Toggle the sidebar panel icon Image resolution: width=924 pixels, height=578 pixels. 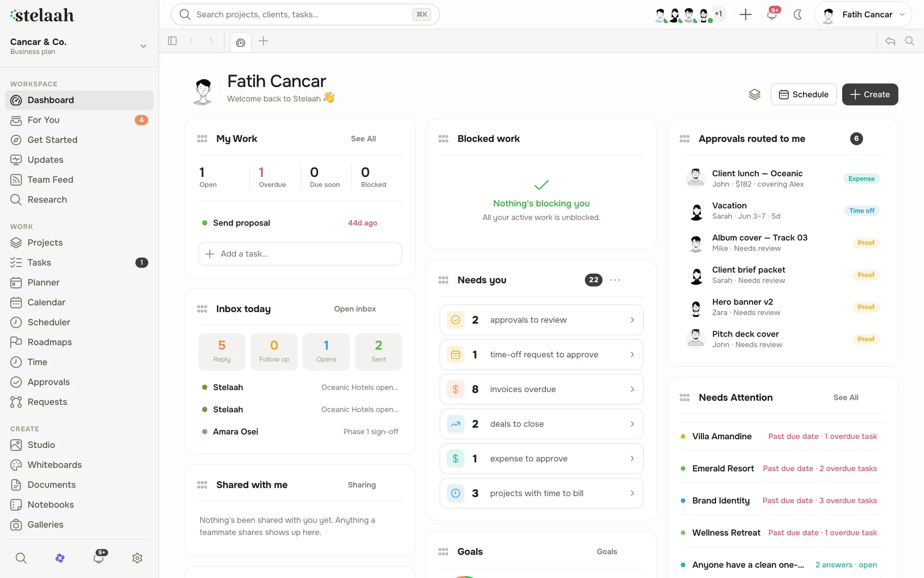click(x=172, y=41)
